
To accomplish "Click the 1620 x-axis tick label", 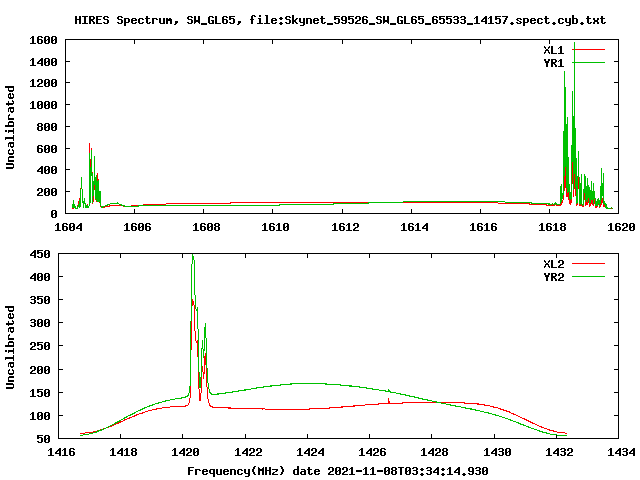I will click(621, 227).
